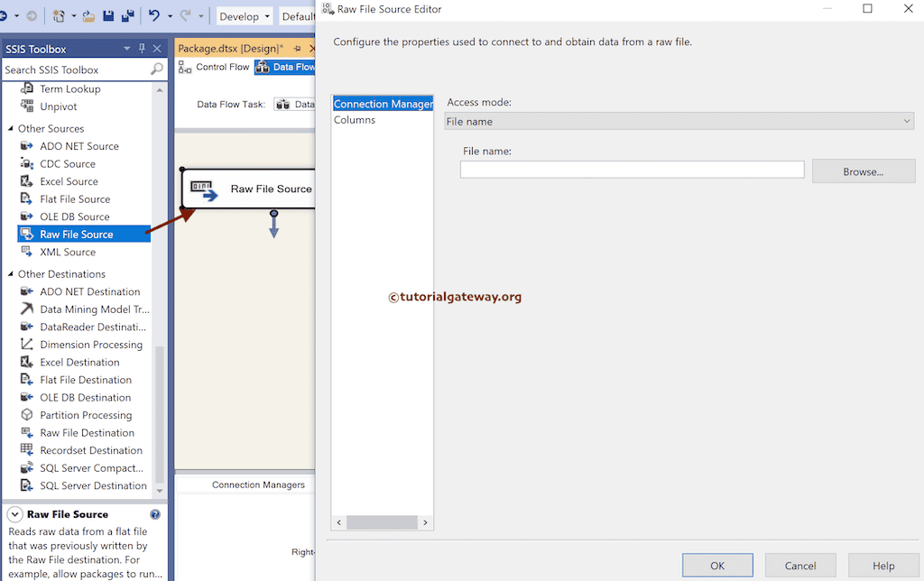
Task: Open the Develop configuration dropdown
Action: tap(244, 16)
